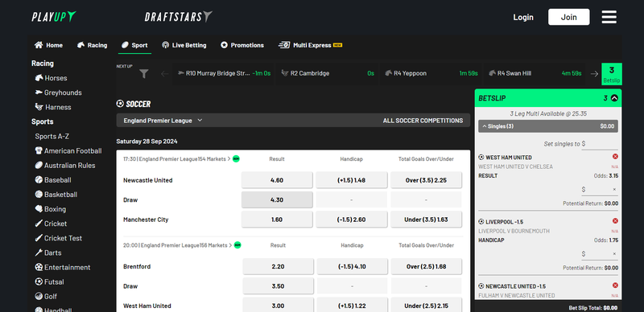Viewport: 644px width, 312px height.
Task: Open Live Betting tab
Action: coord(184,45)
